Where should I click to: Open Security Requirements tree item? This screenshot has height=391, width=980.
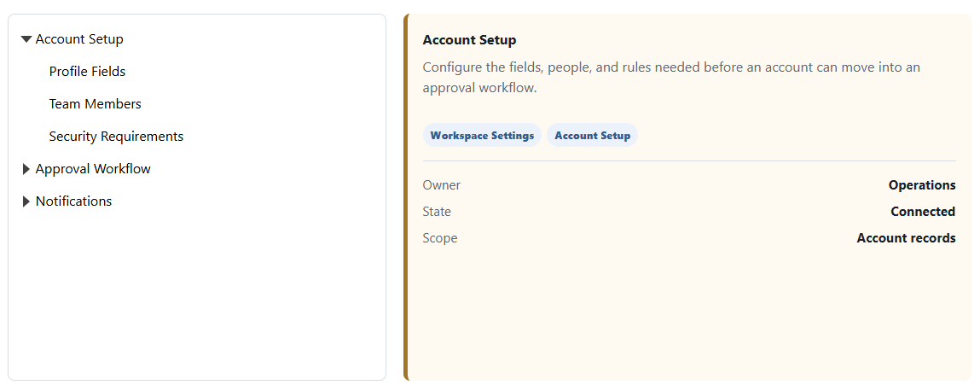(116, 137)
